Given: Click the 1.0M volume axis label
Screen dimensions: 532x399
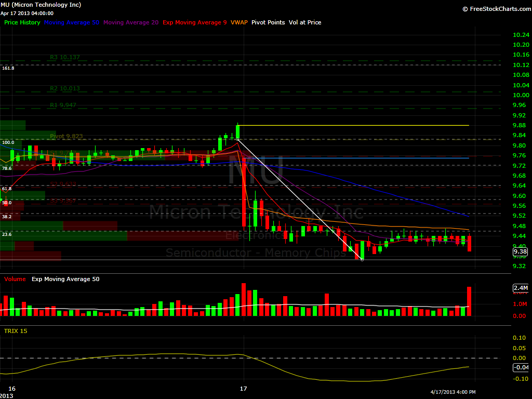Looking at the screenshot, I should pyautogui.click(x=520, y=304).
